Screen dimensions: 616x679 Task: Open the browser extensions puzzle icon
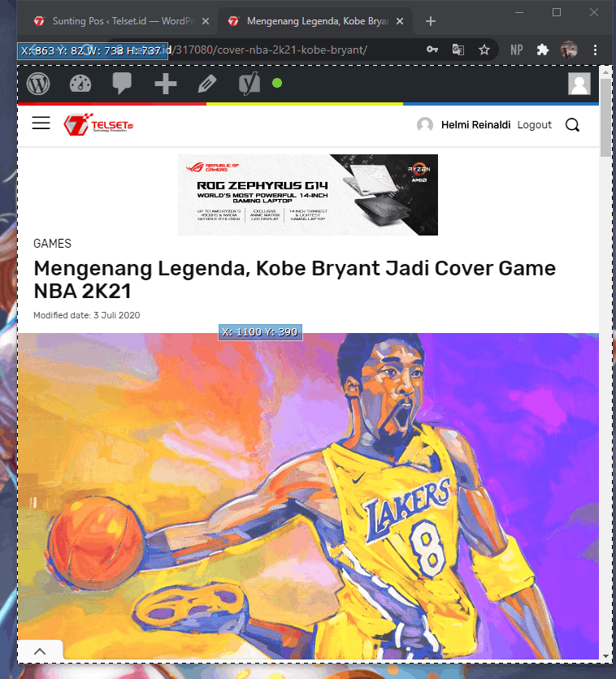click(x=542, y=50)
